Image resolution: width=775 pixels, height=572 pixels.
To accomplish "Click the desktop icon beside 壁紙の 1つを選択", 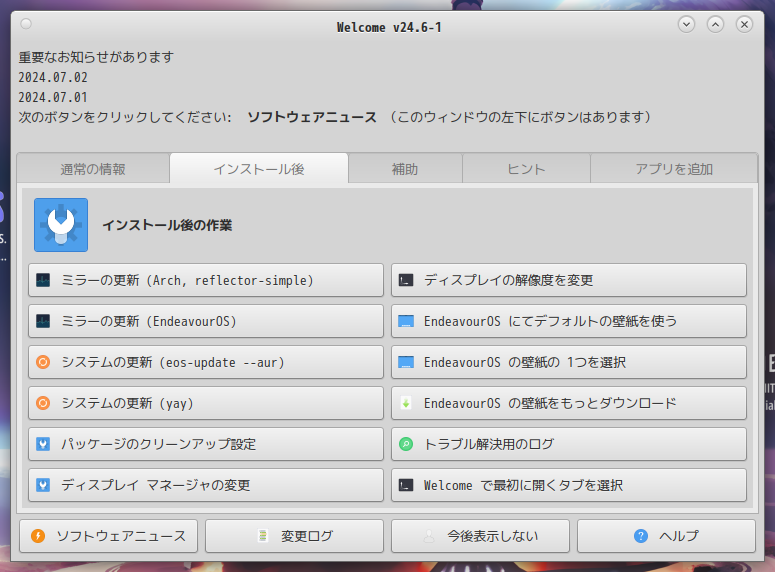I will click(x=406, y=362).
